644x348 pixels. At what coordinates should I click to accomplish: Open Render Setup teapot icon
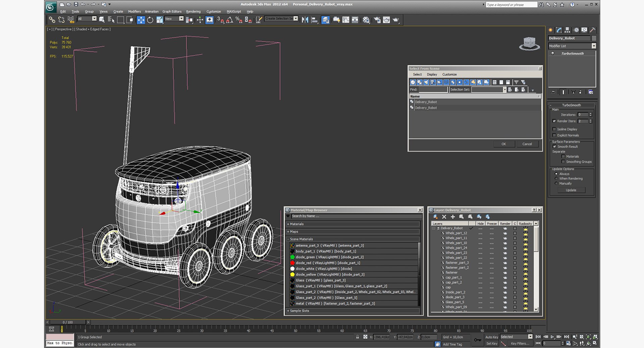click(377, 20)
